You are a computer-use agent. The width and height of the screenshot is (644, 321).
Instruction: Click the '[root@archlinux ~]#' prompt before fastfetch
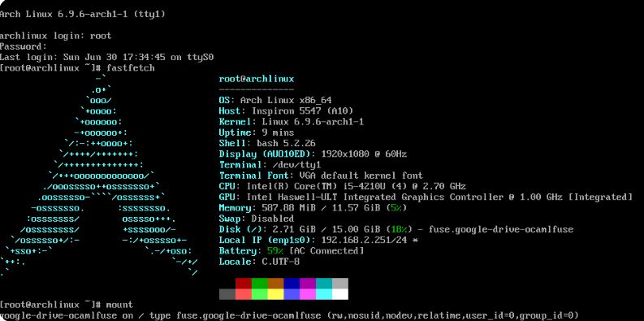click(50, 67)
